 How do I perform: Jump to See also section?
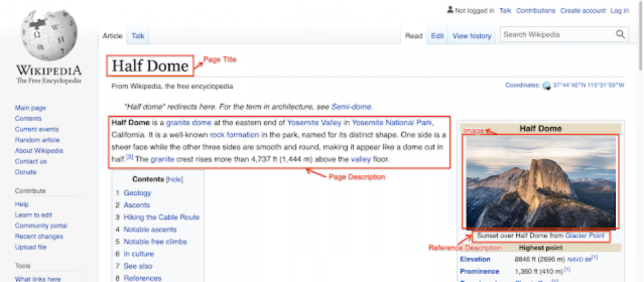coord(138,266)
